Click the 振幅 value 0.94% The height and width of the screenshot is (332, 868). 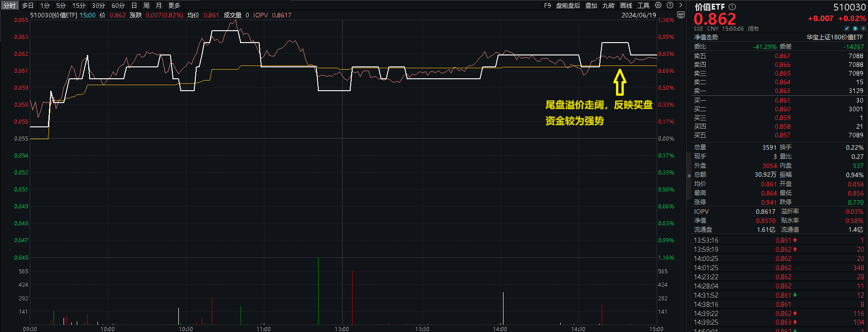point(855,175)
